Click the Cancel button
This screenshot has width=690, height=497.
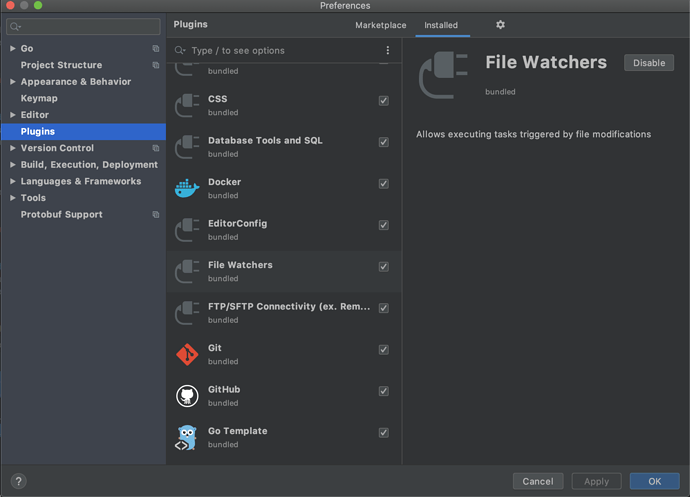coord(538,481)
